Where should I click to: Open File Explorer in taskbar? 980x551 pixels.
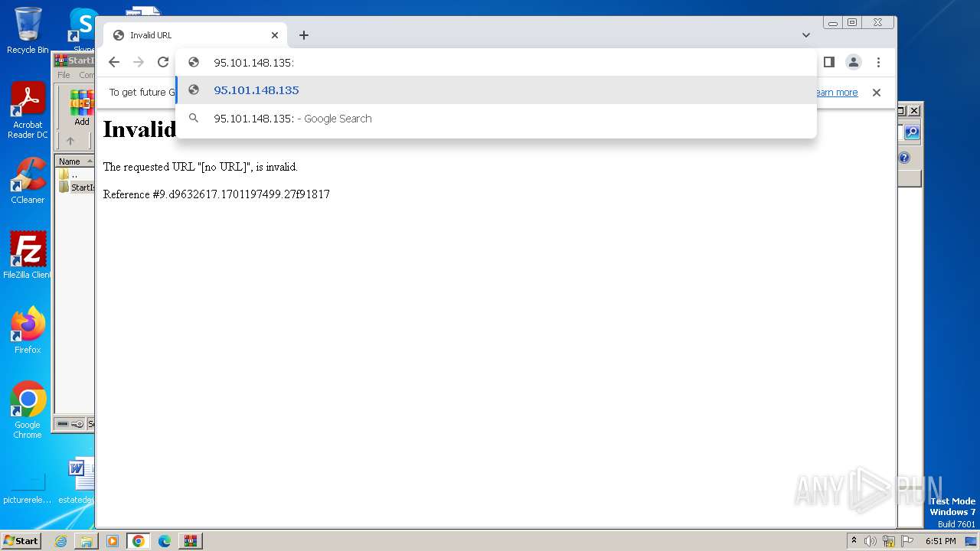click(87, 541)
